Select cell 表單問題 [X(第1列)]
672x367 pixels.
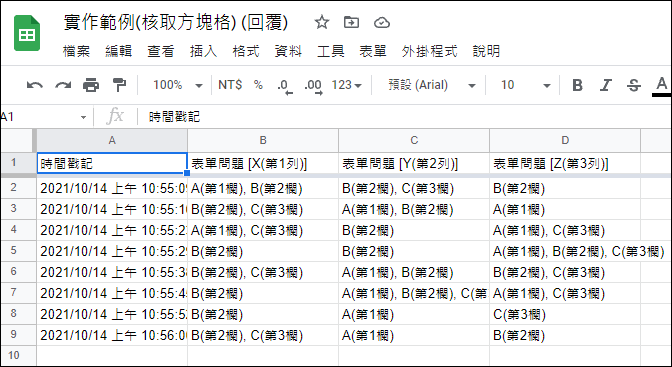point(263,163)
